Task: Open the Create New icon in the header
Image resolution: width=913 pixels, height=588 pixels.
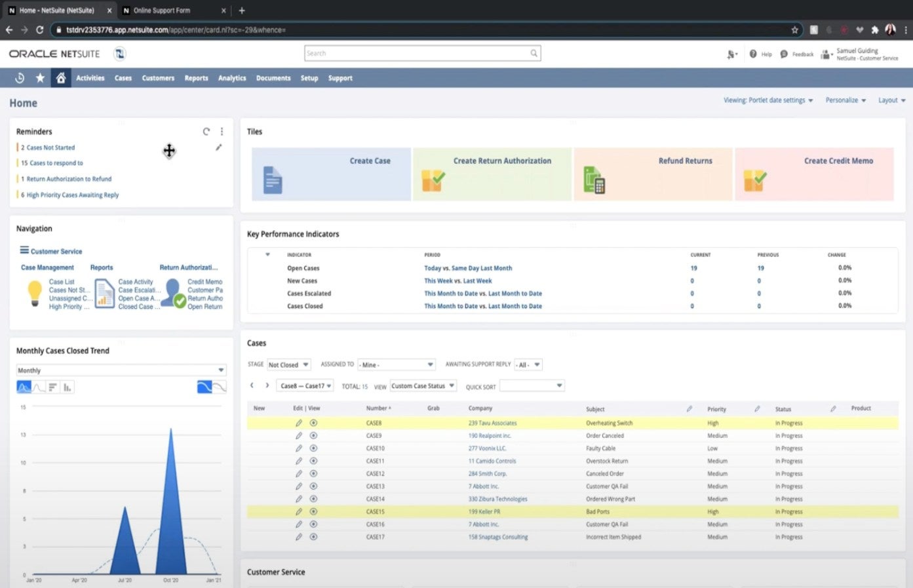Action: (x=731, y=54)
